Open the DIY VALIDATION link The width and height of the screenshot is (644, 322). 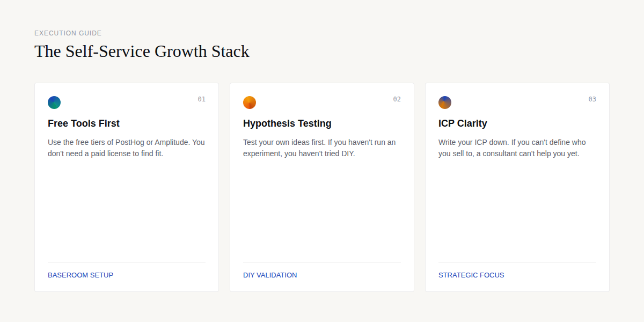coord(270,275)
